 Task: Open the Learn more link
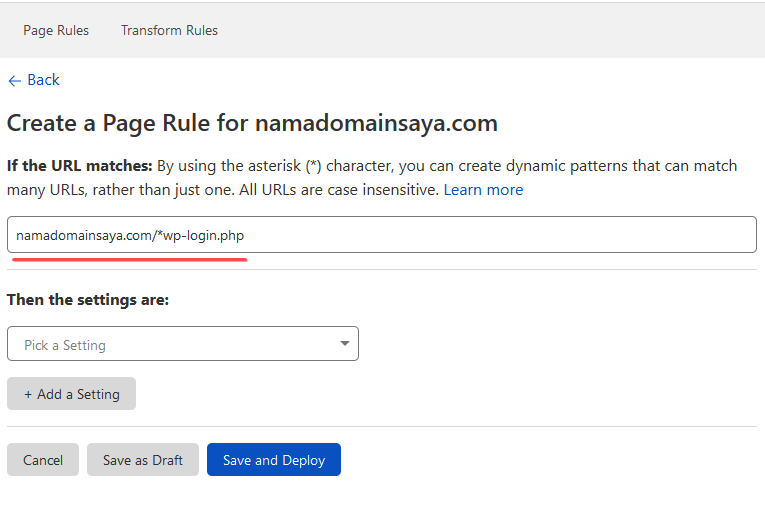pos(483,189)
